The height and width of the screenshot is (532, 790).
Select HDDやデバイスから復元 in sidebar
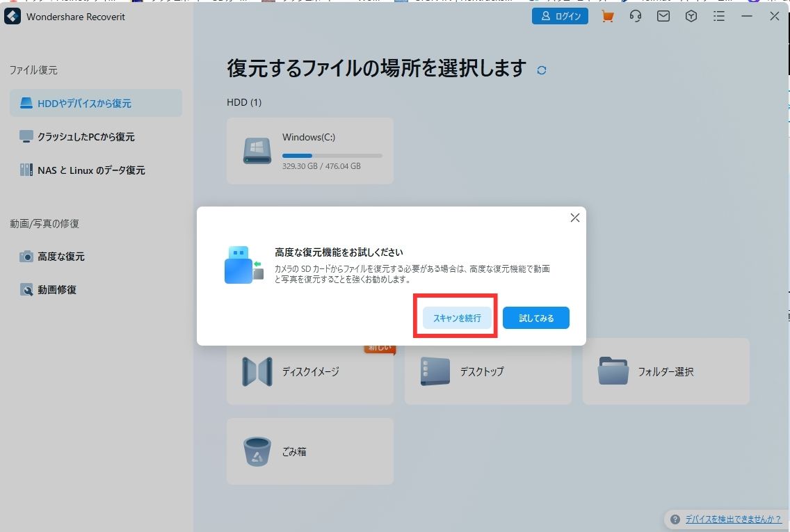(96, 103)
